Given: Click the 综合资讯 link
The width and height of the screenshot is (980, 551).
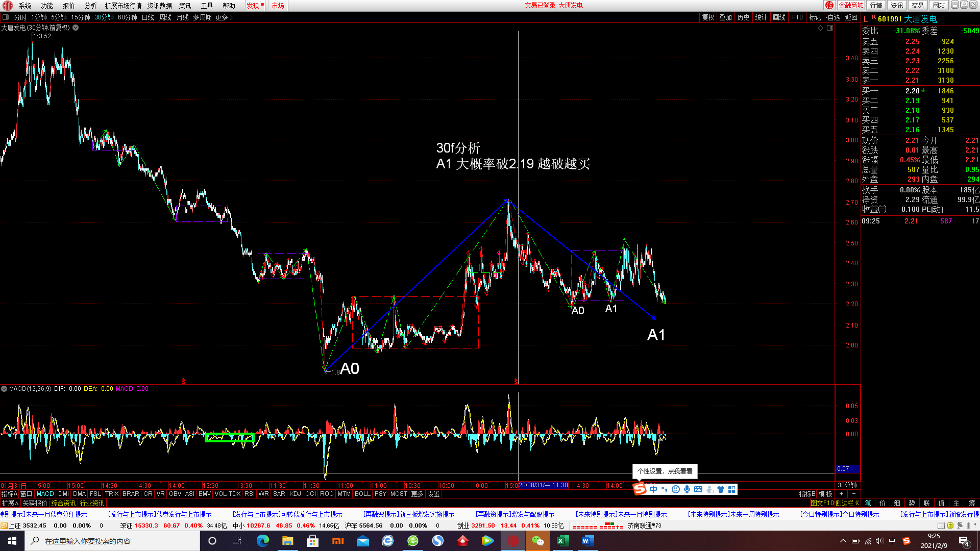Looking at the screenshot, I should (x=63, y=503).
